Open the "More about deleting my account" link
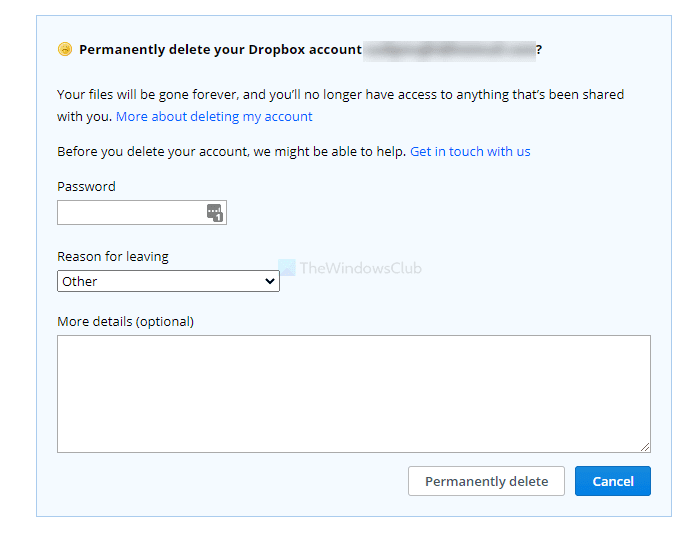This screenshot has width=700, height=536. (214, 117)
